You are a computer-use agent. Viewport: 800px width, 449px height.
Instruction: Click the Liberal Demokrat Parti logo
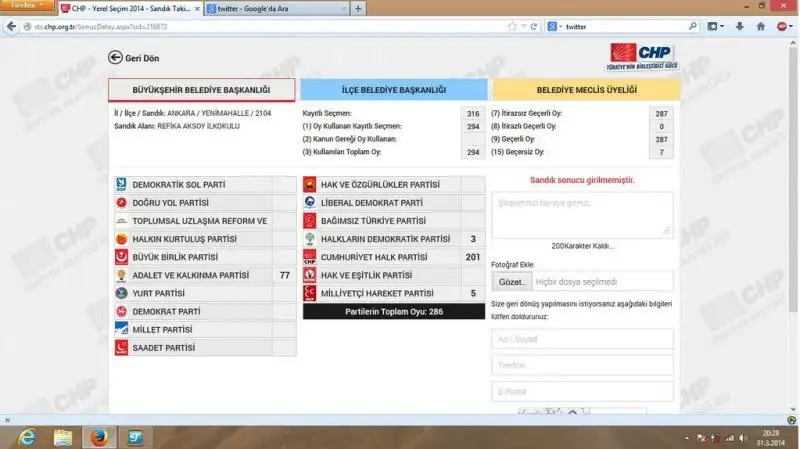(x=310, y=203)
